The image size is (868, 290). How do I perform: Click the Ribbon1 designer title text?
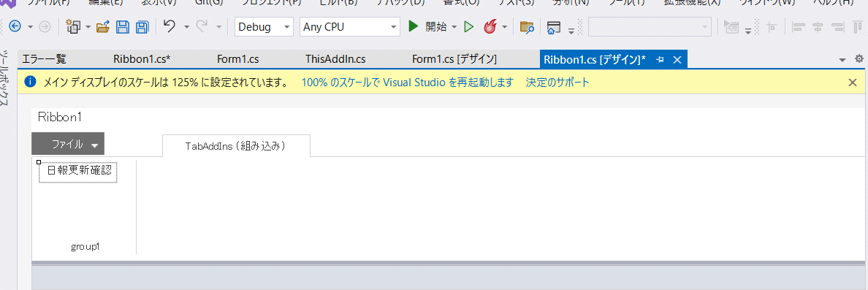[60, 117]
